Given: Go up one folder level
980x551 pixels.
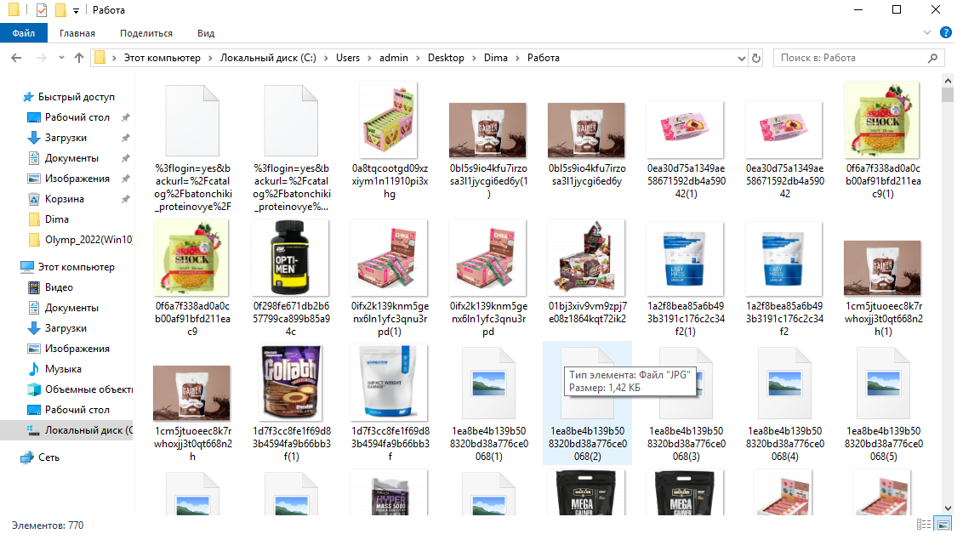Looking at the screenshot, I should coord(79,58).
